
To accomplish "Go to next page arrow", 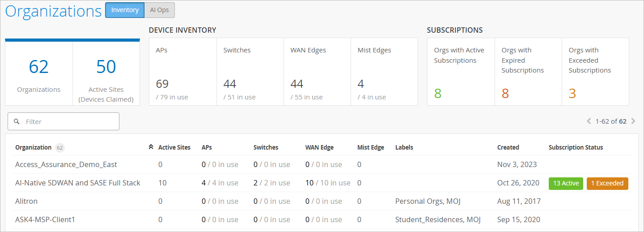I will pyautogui.click(x=633, y=121).
